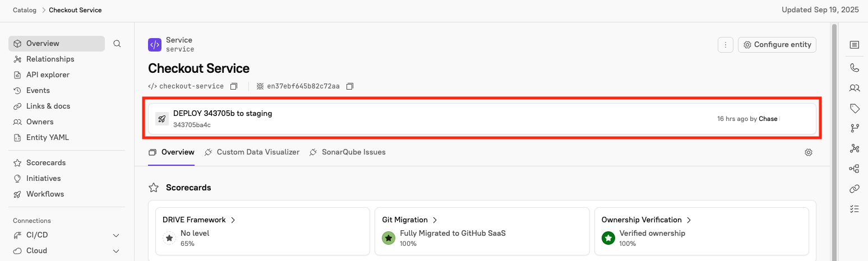Click the rocket deploy event icon
The width and height of the screenshot is (868, 261).
click(162, 119)
